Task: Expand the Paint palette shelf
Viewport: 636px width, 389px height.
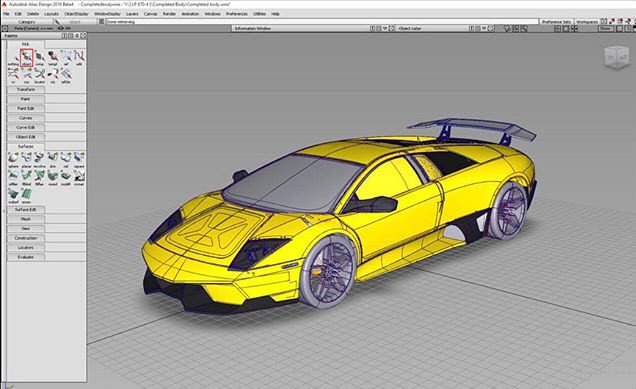Action: coord(26,99)
